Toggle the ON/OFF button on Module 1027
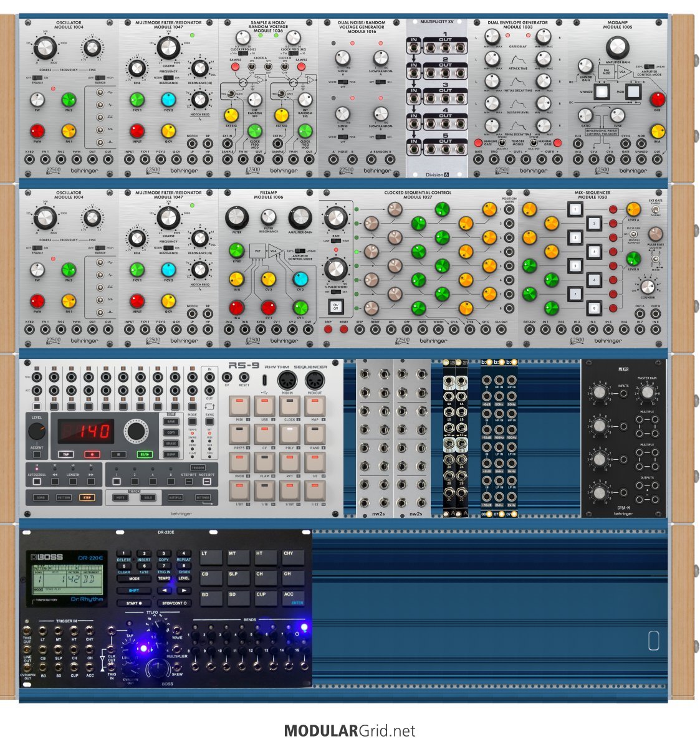The height and width of the screenshot is (744, 700). pyautogui.click(x=335, y=307)
